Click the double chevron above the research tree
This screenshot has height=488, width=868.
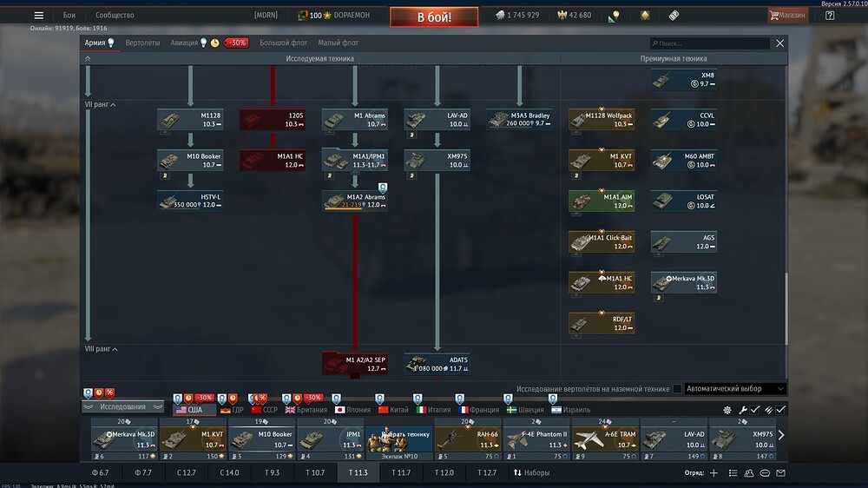pyautogui.click(x=88, y=59)
